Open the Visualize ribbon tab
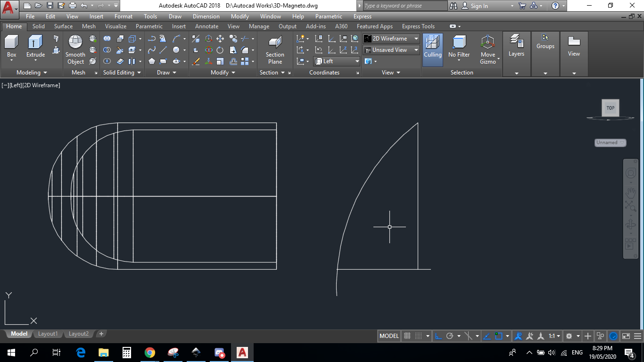 (x=116, y=26)
